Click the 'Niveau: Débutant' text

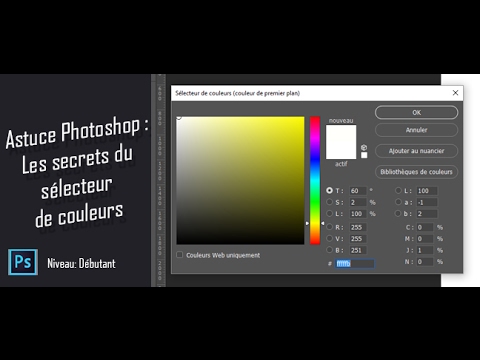click(81, 263)
